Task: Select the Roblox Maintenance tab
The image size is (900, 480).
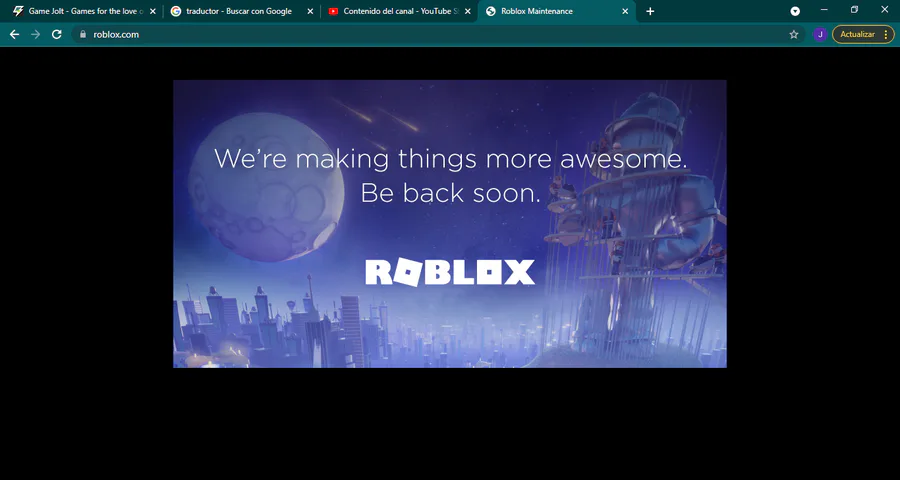Action: [x=557, y=11]
